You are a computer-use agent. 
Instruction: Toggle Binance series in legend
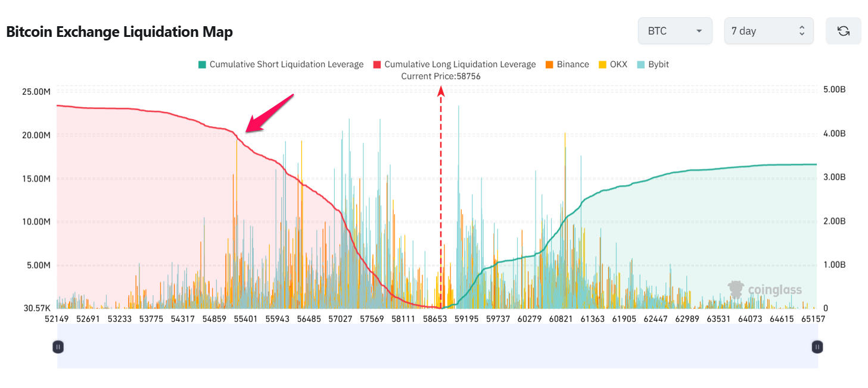(x=567, y=64)
